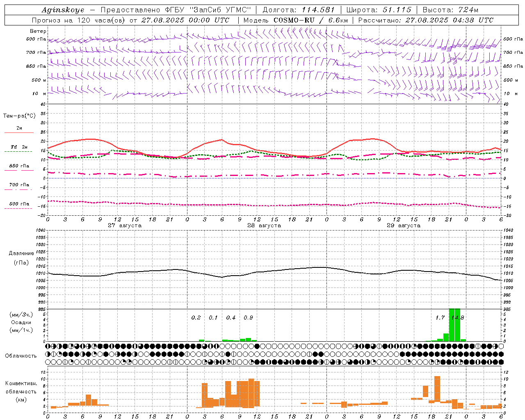
Task: Click the 'Широта: 51.115' value
Action: tap(379, 10)
